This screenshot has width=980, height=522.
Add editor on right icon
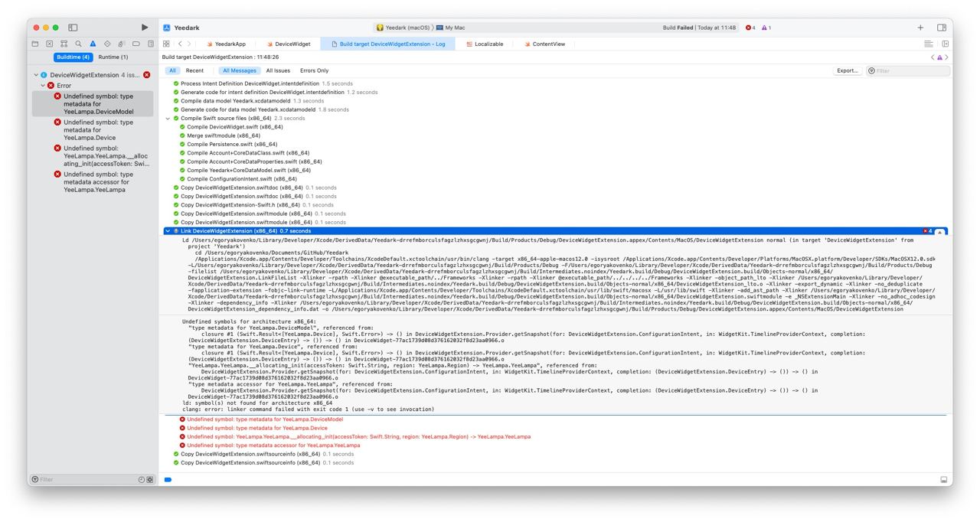click(x=945, y=44)
